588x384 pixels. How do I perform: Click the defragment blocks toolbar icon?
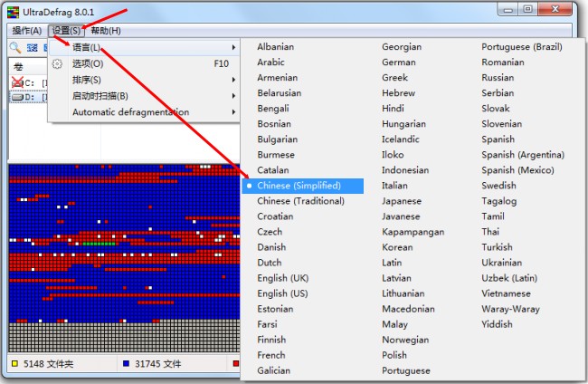[33, 48]
